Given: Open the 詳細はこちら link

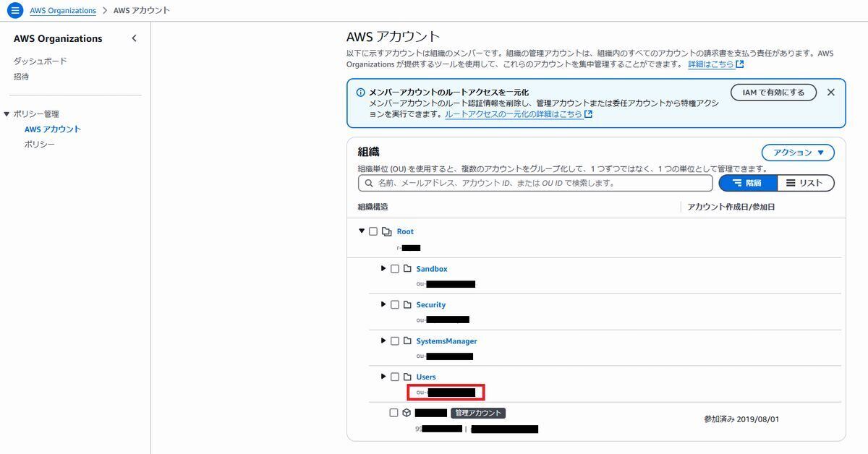Looking at the screenshot, I should click(x=711, y=64).
